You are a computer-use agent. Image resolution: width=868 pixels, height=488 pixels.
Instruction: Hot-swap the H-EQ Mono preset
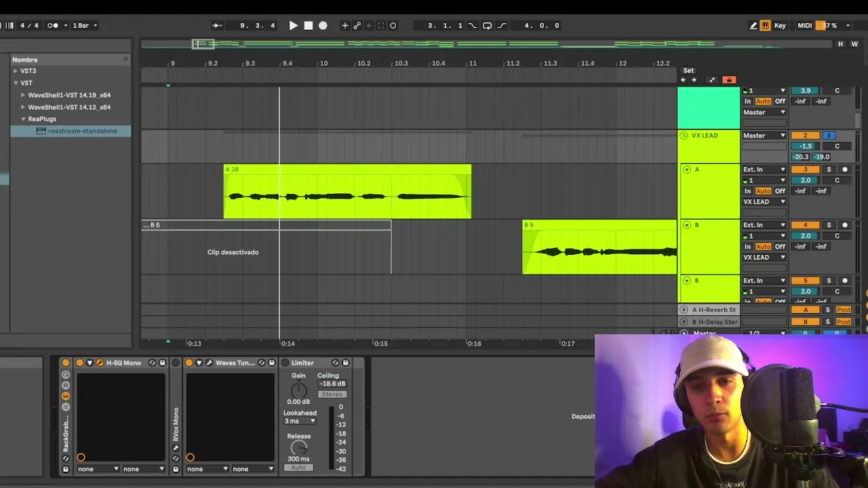[x=152, y=363]
